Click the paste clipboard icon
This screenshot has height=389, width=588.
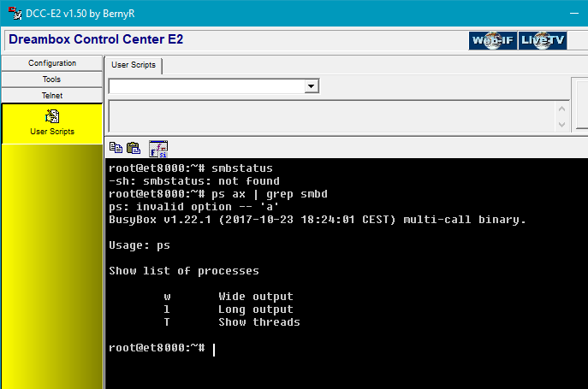[x=134, y=148]
